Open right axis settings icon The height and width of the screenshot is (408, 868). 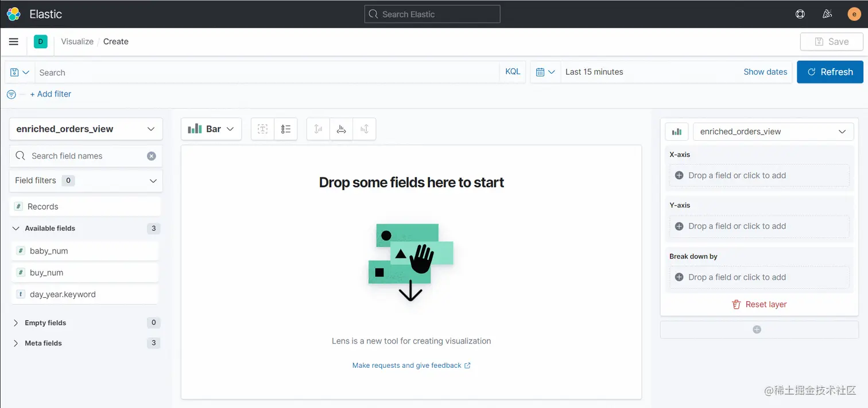coord(365,129)
